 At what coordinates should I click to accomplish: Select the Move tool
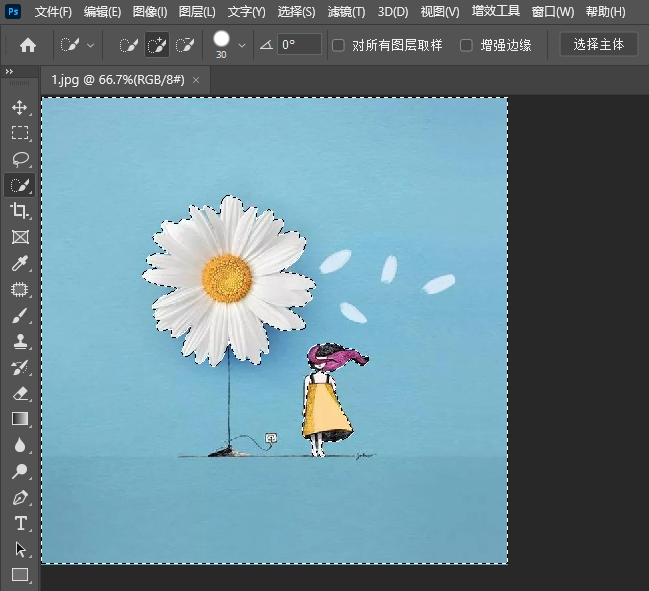(19, 107)
